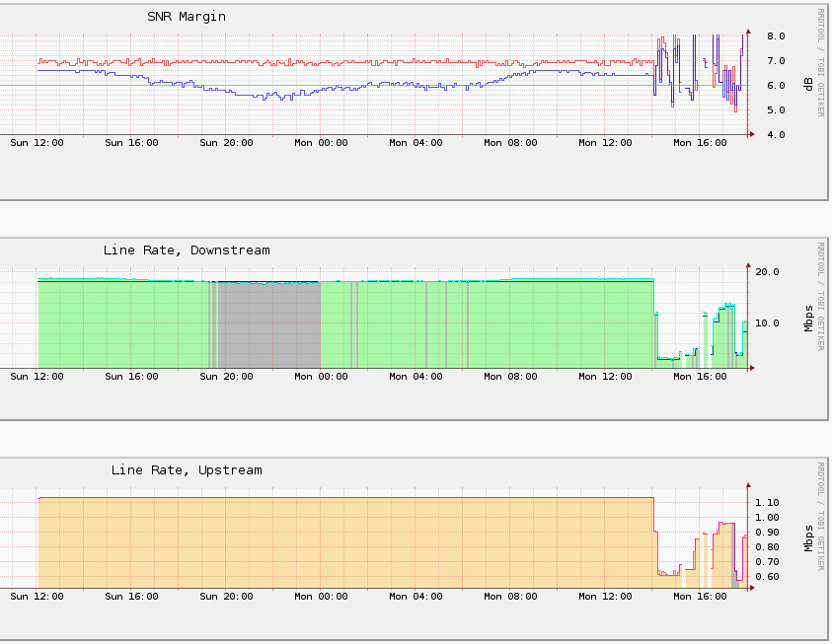Screen dimensions: 832x644
Task: Click "Mon 00:00" under Downstream graph
Action: click(x=321, y=377)
